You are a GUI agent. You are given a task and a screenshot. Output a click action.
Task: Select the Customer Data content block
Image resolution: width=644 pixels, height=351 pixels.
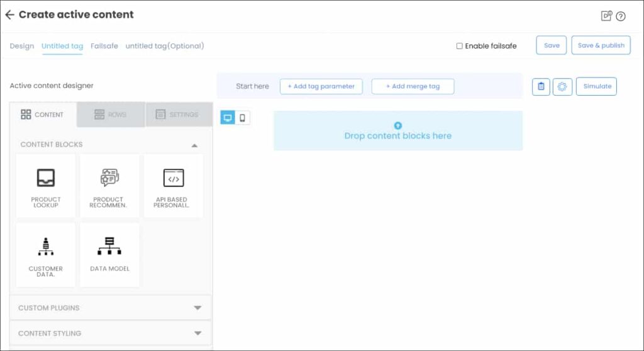click(x=46, y=255)
